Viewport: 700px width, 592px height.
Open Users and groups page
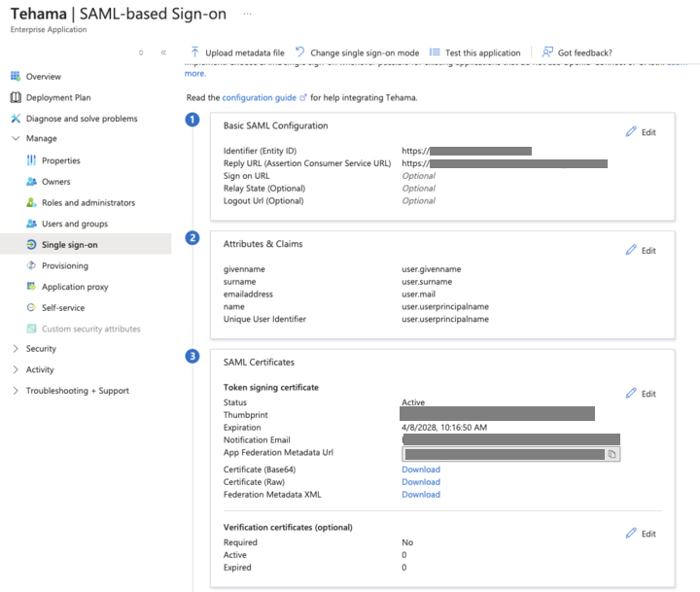click(x=75, y=224)
